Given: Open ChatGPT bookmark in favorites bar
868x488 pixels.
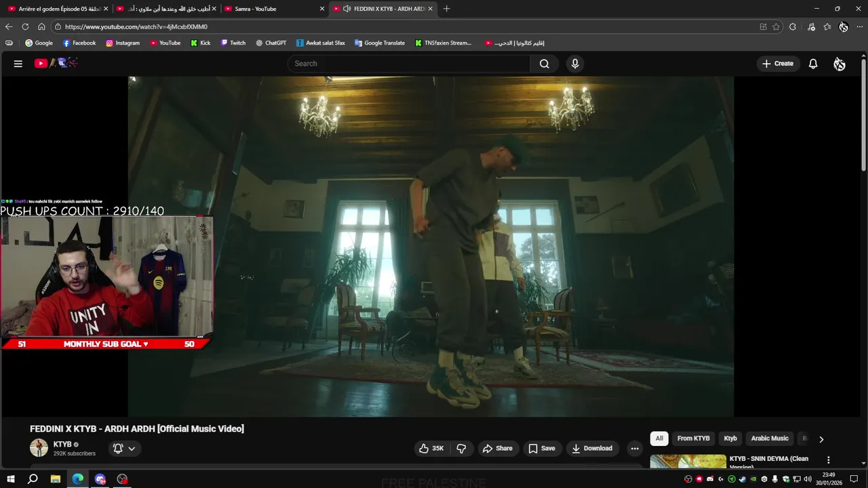Looking at the screenshot, I should click(271, 43).
